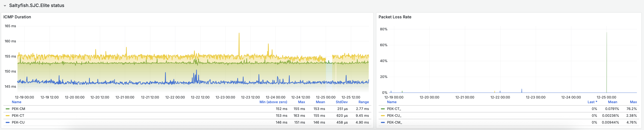The width and height of the screenshot is (644, 130).
Task: Sort ICMP legend by Range column
Action: pyautogui.click(x=363, y=102)
